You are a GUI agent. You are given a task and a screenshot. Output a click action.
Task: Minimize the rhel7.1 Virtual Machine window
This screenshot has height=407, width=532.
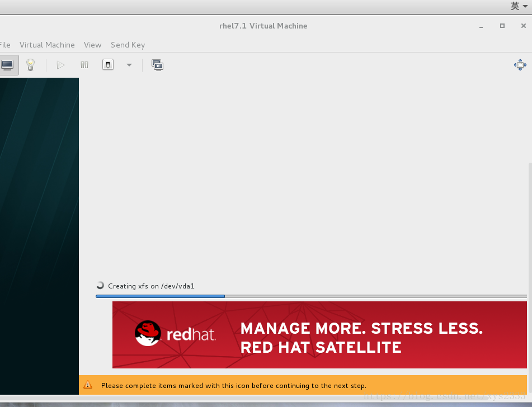point(481,26)
